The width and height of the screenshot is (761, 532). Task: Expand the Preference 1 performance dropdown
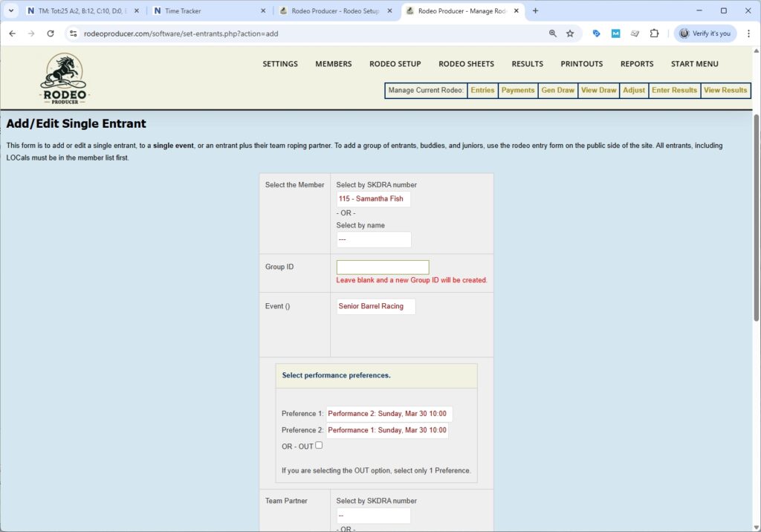tap(389, 414)
